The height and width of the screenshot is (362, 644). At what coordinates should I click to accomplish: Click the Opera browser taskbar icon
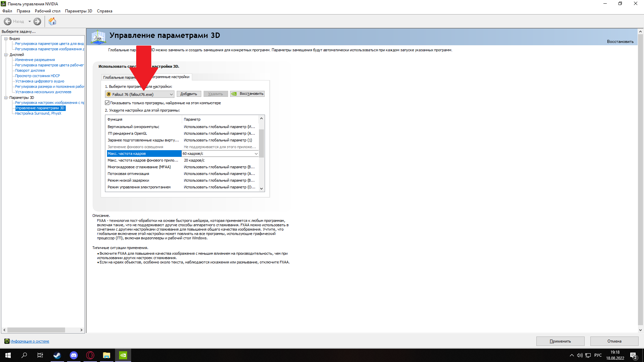(x=90, y=355)
